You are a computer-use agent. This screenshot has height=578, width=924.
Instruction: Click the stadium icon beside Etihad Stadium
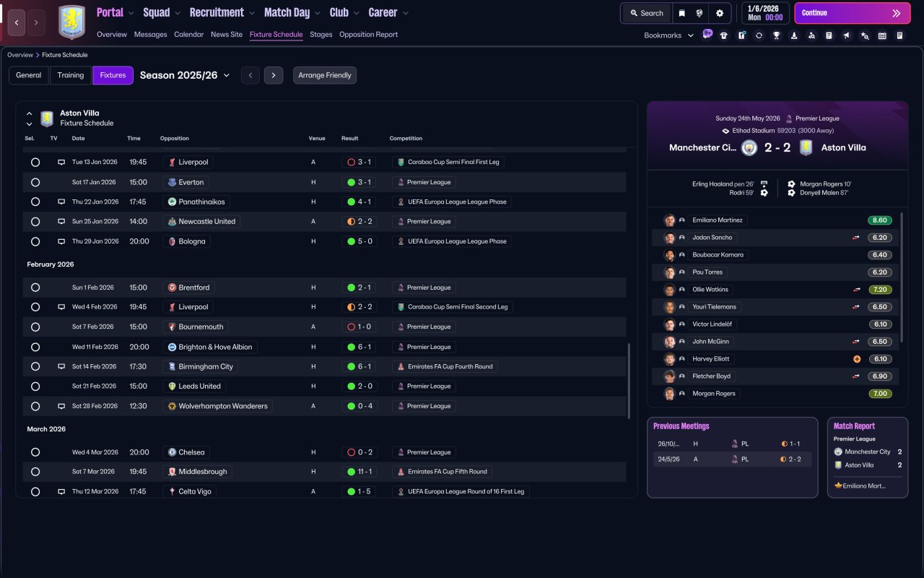(x=726, y=131)
